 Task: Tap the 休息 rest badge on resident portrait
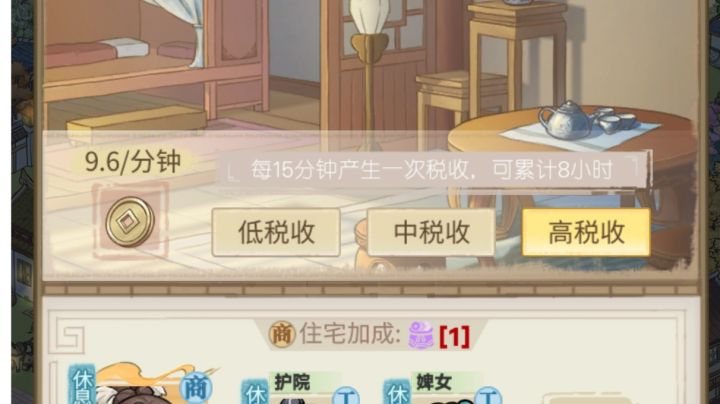tap(82, 385)
